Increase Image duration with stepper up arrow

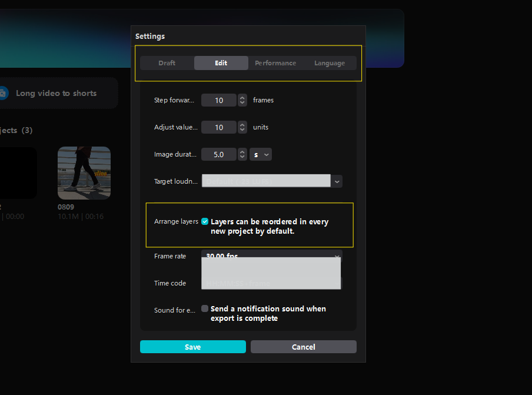[242, 152]
